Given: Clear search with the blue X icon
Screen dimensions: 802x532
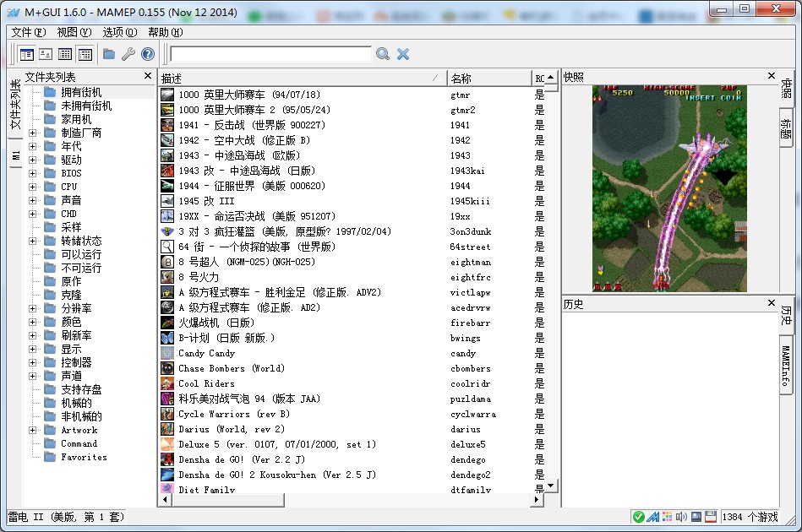Looking at the screenshot, I should click(403, 54).
